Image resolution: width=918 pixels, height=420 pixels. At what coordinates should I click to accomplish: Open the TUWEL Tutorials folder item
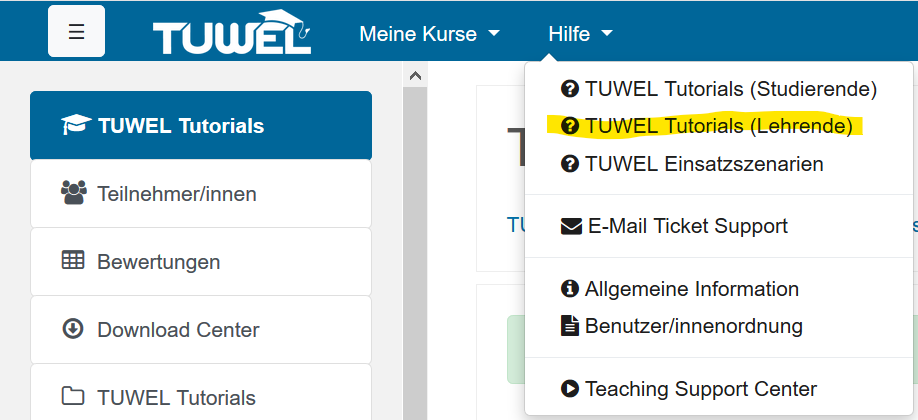point(201,397)
